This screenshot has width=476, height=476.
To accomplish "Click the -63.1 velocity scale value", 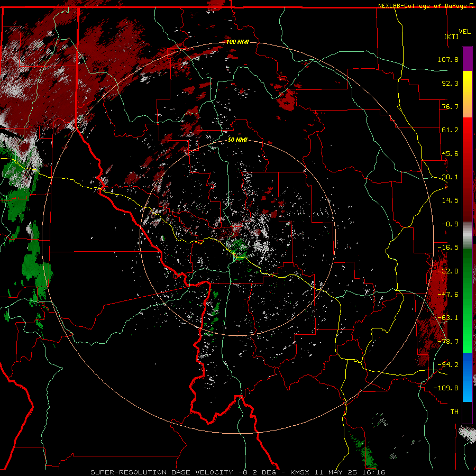I will coord(448,318).
